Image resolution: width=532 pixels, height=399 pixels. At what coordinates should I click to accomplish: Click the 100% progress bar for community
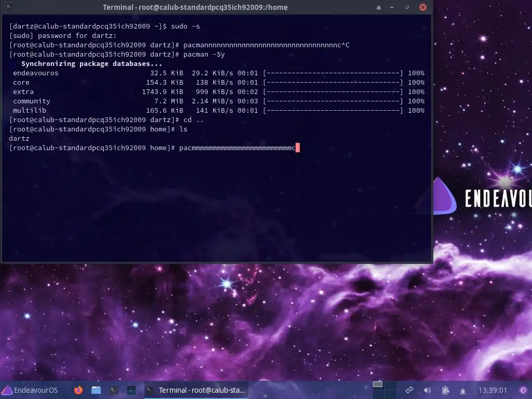tap(333, 101)
